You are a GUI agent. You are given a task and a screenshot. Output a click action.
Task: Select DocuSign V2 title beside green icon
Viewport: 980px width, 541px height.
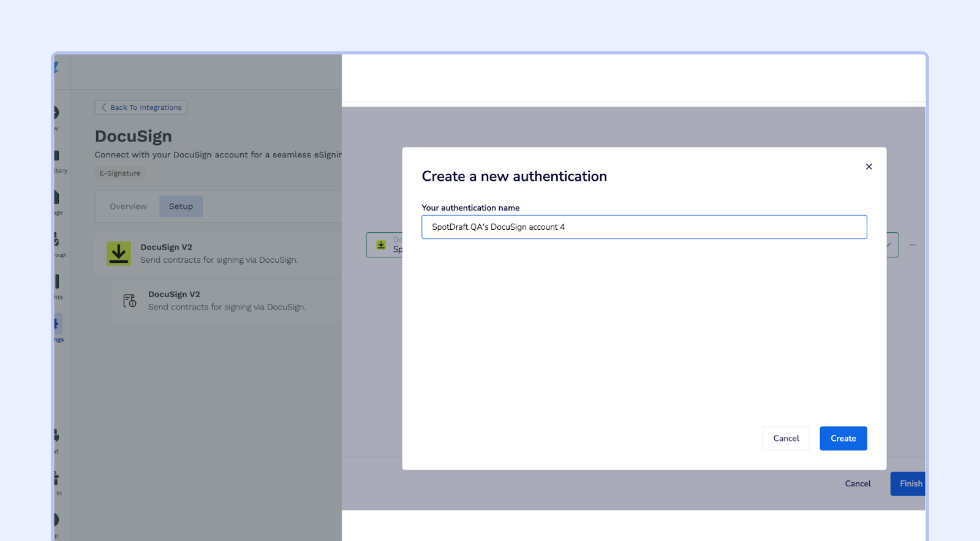[167, 248]
